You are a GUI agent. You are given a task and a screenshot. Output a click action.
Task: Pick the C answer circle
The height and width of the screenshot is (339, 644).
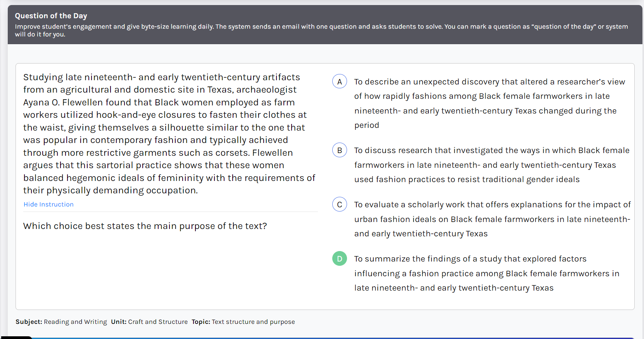click(340, 205)
